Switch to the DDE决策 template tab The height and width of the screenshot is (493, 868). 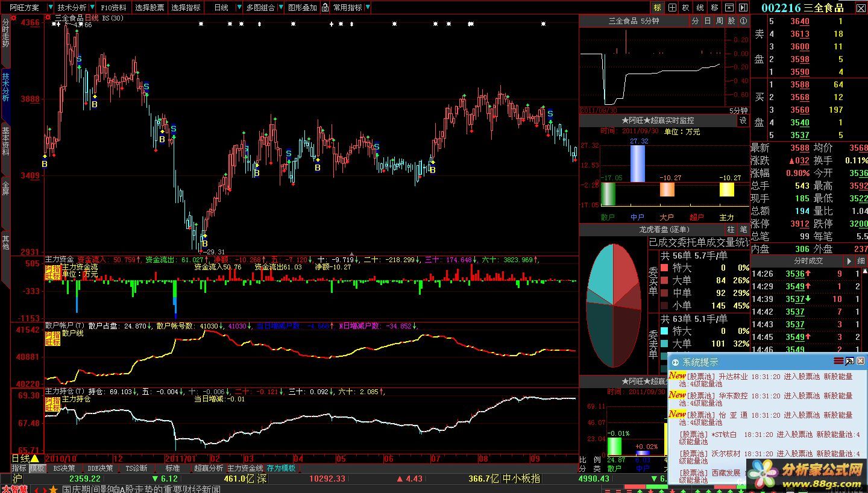pyautogui.click(x=100, y=468)
